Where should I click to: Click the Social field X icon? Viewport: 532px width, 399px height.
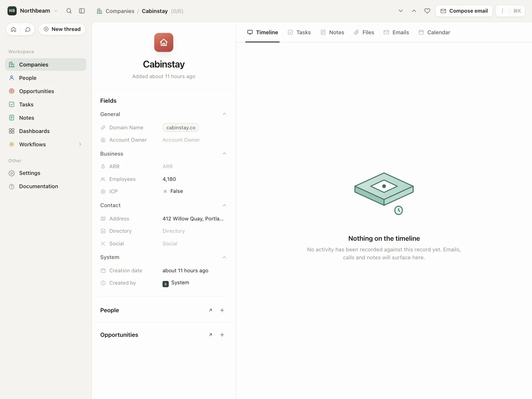[103, 244]
